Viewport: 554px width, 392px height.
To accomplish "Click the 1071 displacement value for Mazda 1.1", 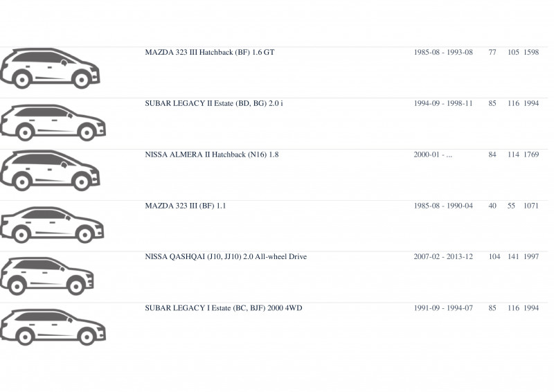I will pyautogui.click(x=531, y=206).
